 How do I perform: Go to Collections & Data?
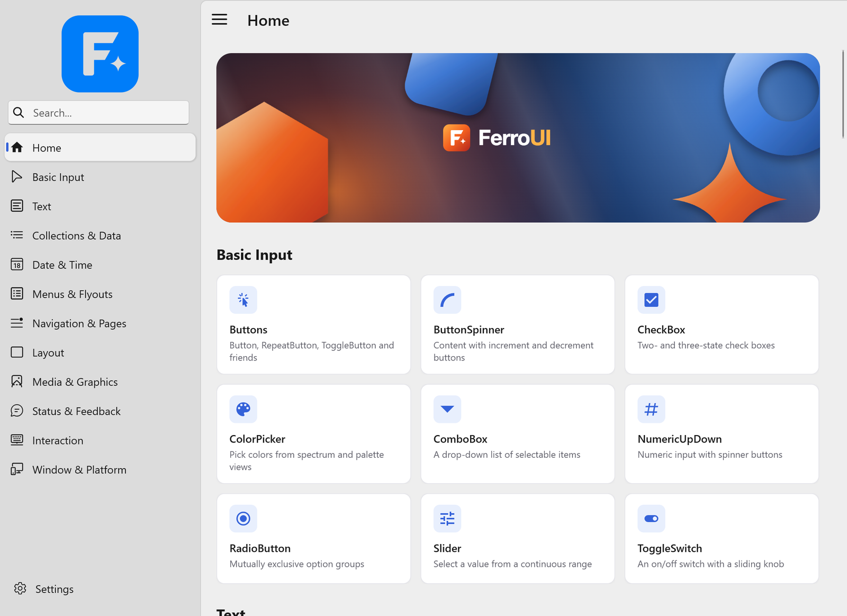(x=100, y=235)
